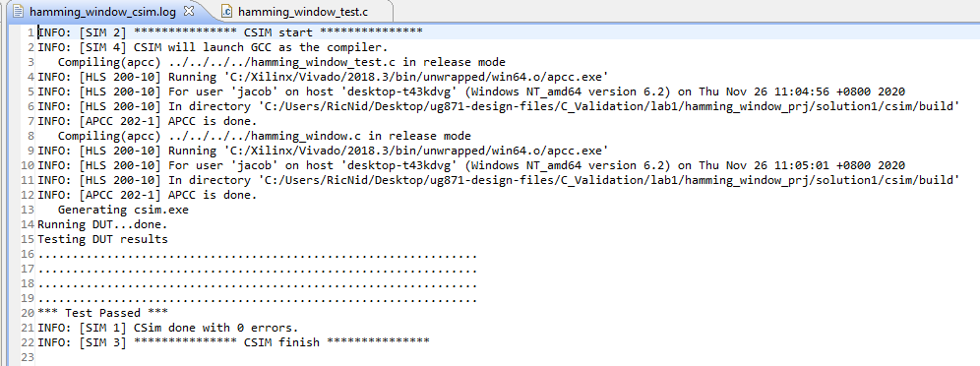The image size is (980, 366).
Task: Place cursor on the 'CSIM start' line
Action: coord(230,31)
